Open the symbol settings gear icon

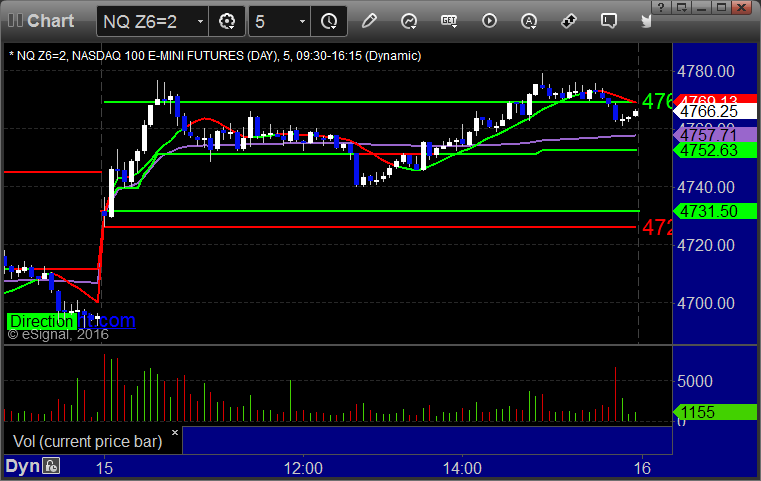(x=227, y=21)
